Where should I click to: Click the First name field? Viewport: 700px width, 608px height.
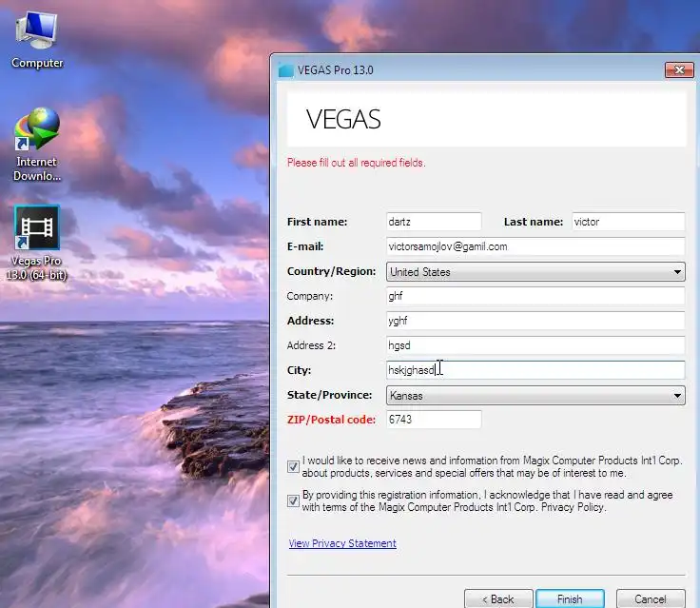434,222
